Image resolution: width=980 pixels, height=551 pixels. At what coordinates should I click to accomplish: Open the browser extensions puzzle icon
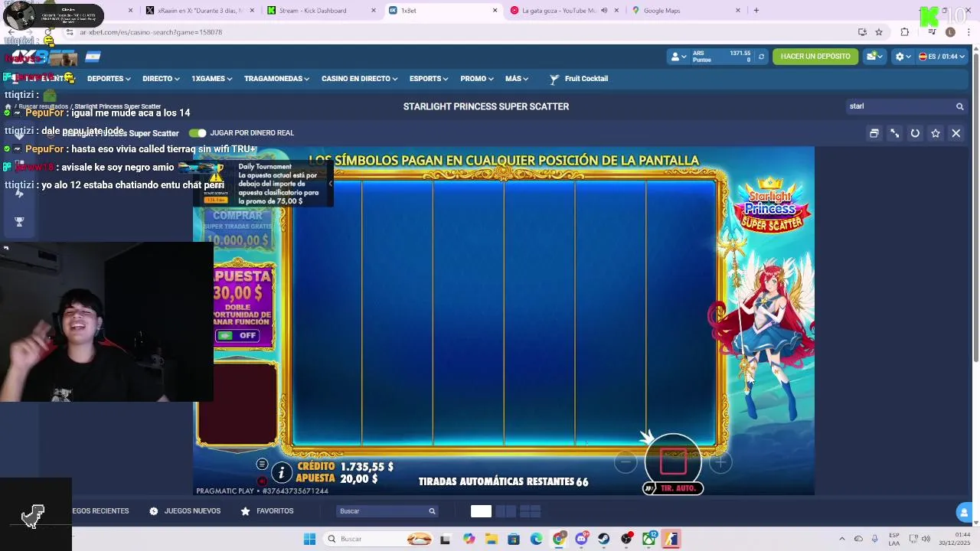pyautogui.click(x=905, y=32)
